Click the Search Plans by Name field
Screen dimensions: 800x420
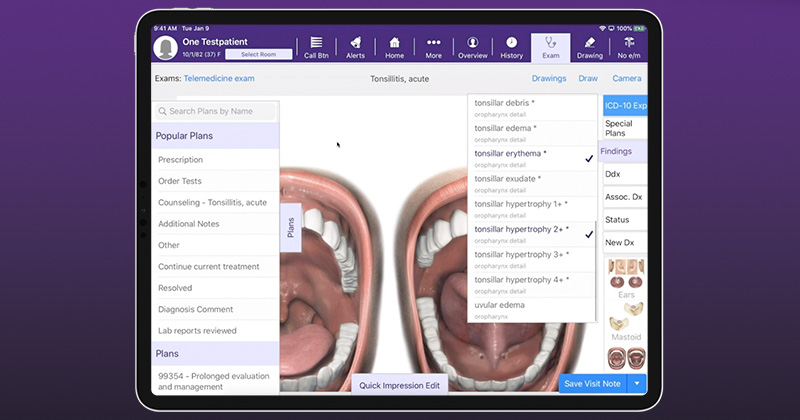click(x=215, y=111)
